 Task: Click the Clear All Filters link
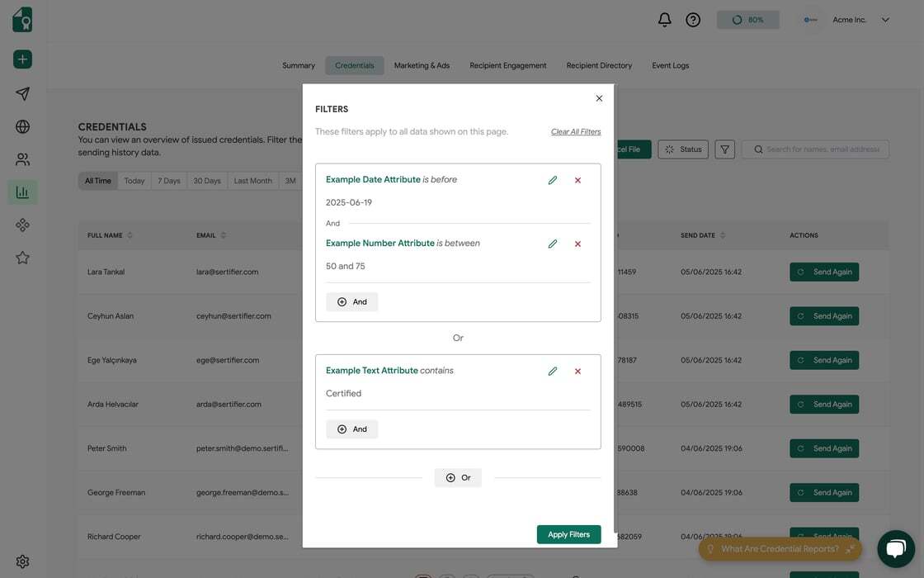coord(576,131)
